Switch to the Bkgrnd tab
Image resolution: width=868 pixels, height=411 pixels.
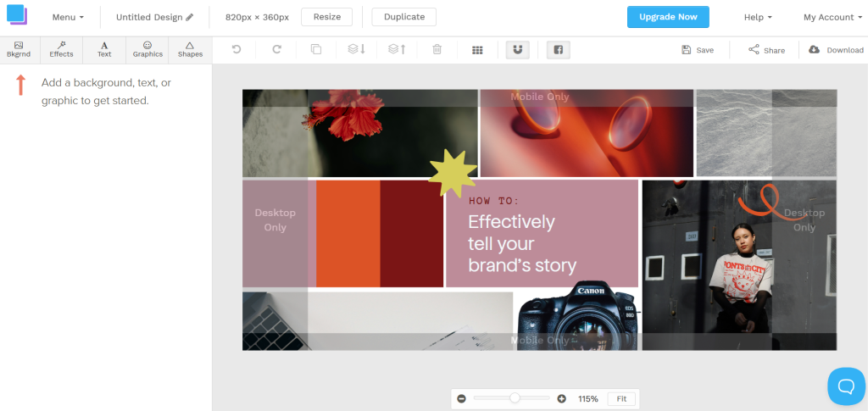(x=19, y=49)
